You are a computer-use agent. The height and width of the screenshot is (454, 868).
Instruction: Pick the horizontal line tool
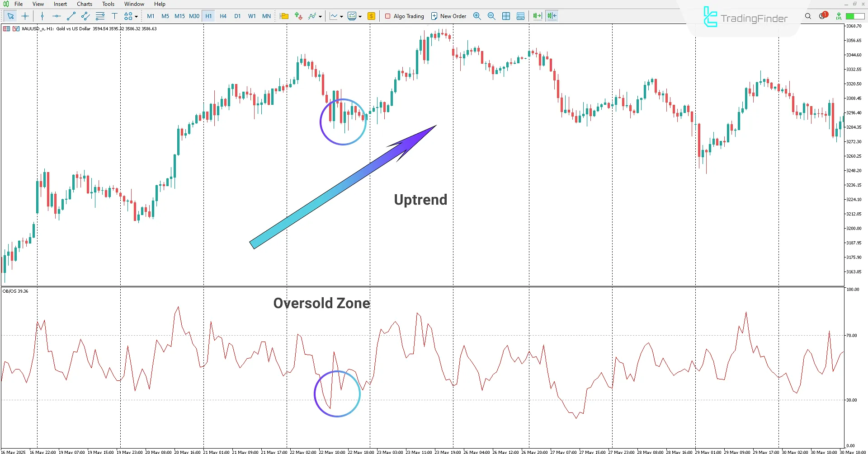click(57, 16)
